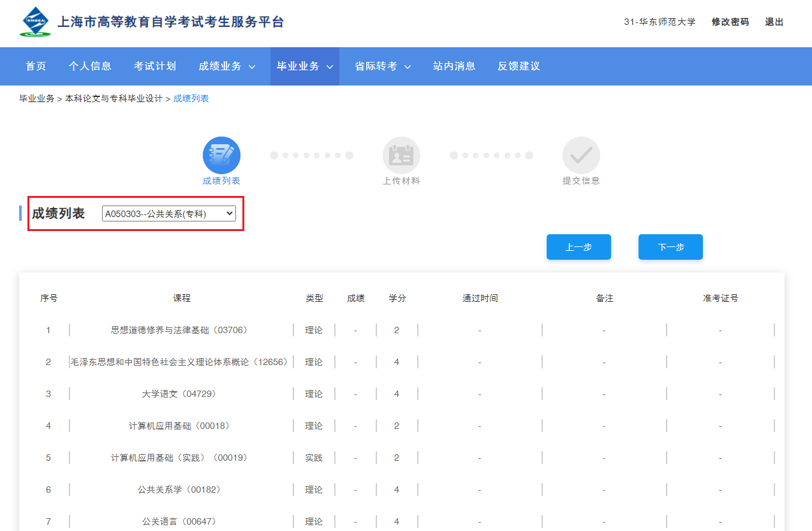Screen dimensions: 812x531
Task: Open the major selection dropdown A050303
Action: (168, 214)
